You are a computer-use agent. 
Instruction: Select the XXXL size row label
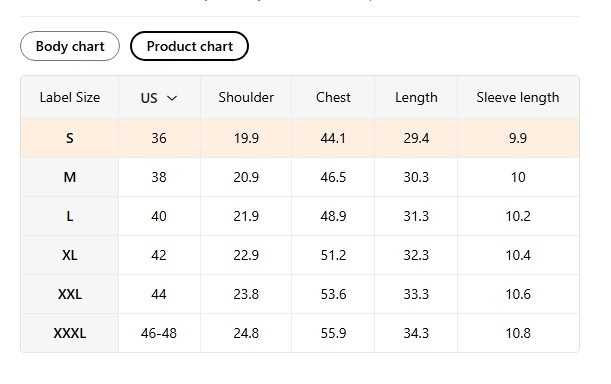pos(70,333)
